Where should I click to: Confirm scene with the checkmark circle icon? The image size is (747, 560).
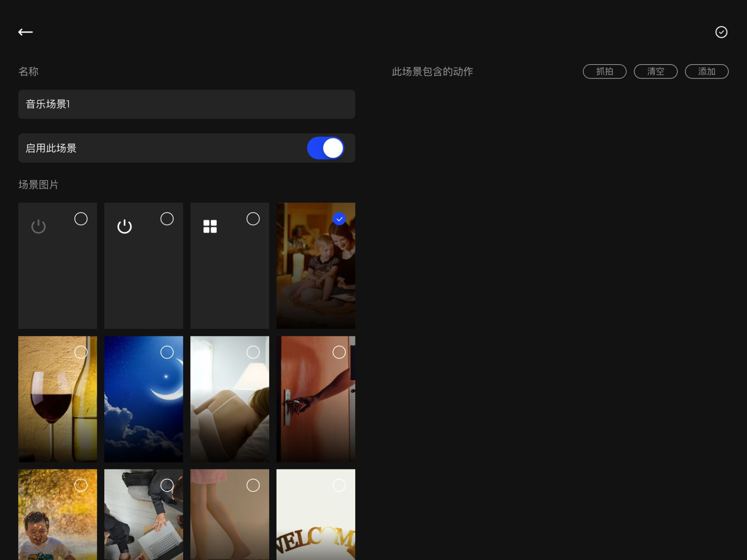click(x=721, y=32)
